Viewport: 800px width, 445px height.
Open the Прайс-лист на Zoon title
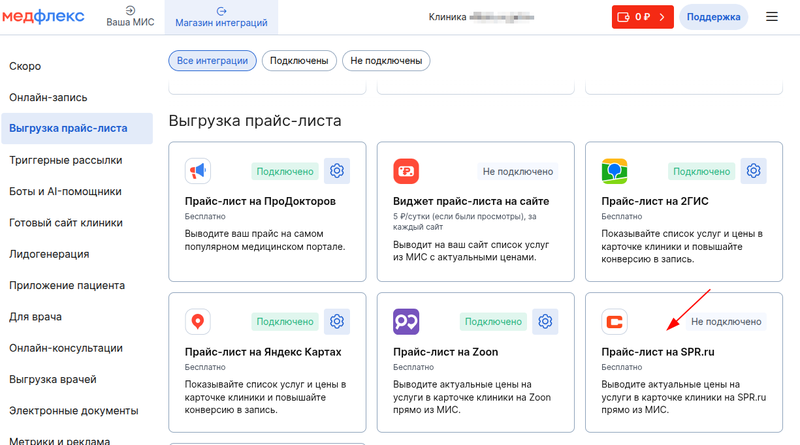(x=445, y=352)
